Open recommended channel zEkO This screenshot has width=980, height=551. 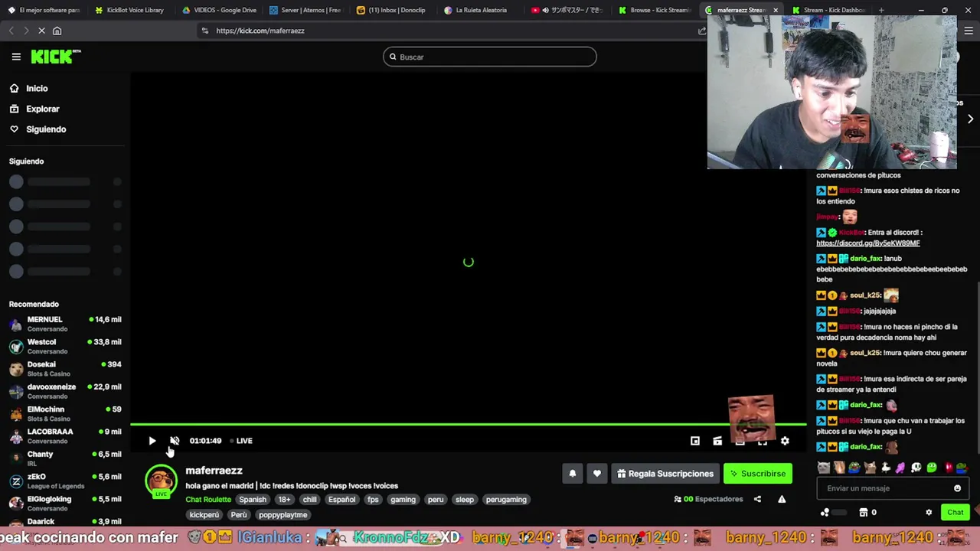pyautogui.click(x=65, y=481)
